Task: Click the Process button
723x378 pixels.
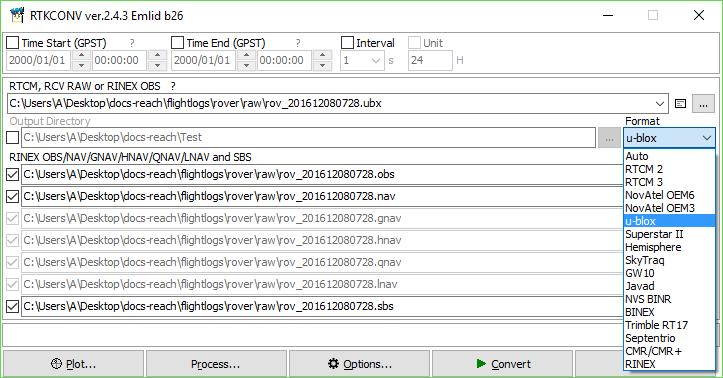Action: (216, 364)
